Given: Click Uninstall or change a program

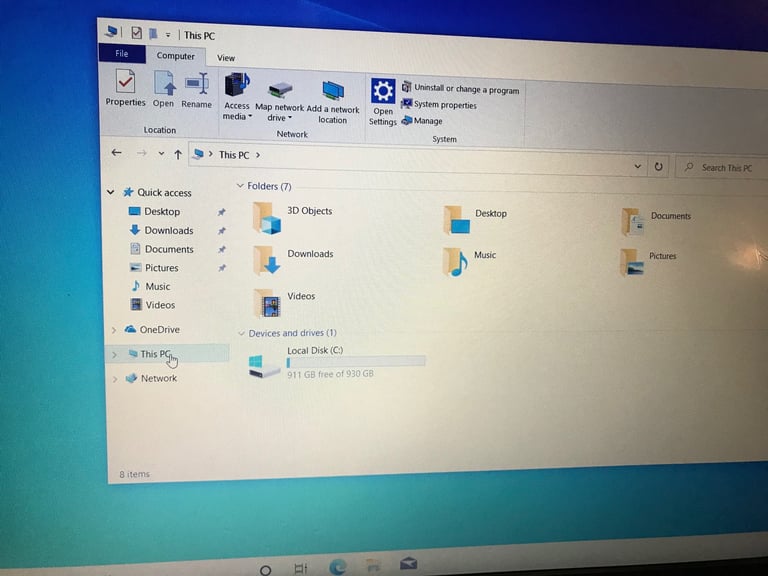Looking at the screenshot, I should pos(460,89).
